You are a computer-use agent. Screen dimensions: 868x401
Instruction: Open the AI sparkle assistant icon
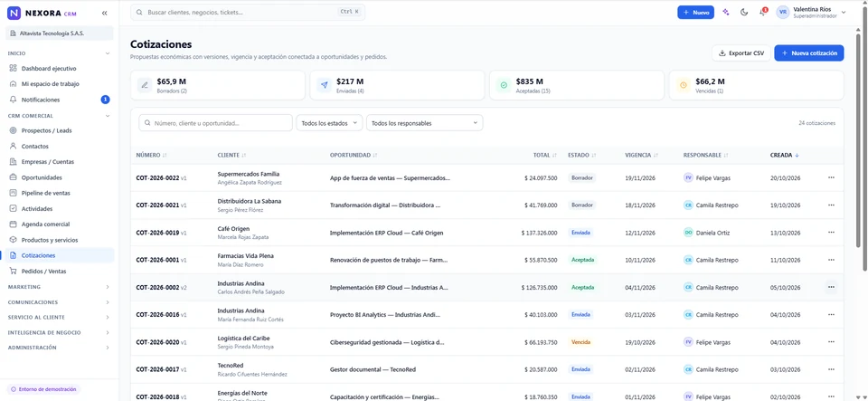726,12
